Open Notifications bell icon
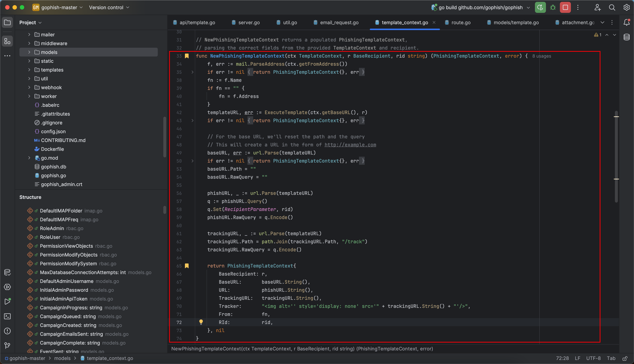The height and width of the screenshot is (364, 634). 626,23
